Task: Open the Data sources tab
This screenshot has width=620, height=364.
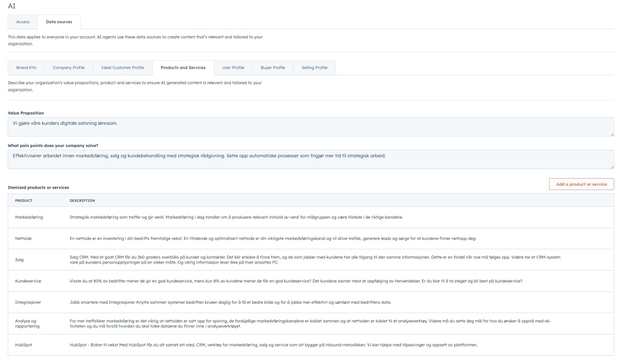Action: click(x=59, y=22)
